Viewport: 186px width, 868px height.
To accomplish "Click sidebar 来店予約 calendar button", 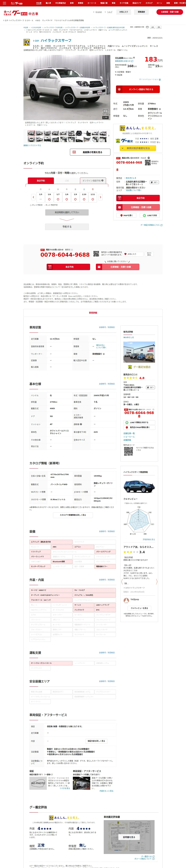I will 138,198.
